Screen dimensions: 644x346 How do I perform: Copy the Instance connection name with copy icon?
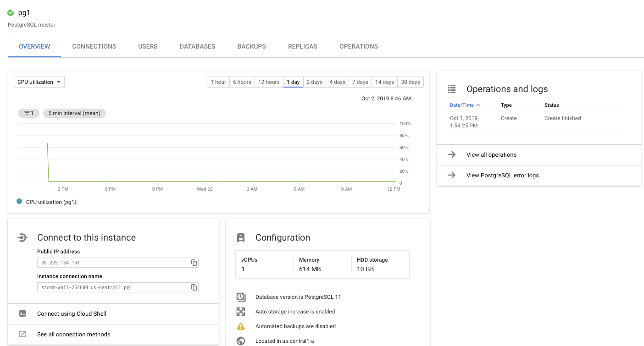pos(194,287)
